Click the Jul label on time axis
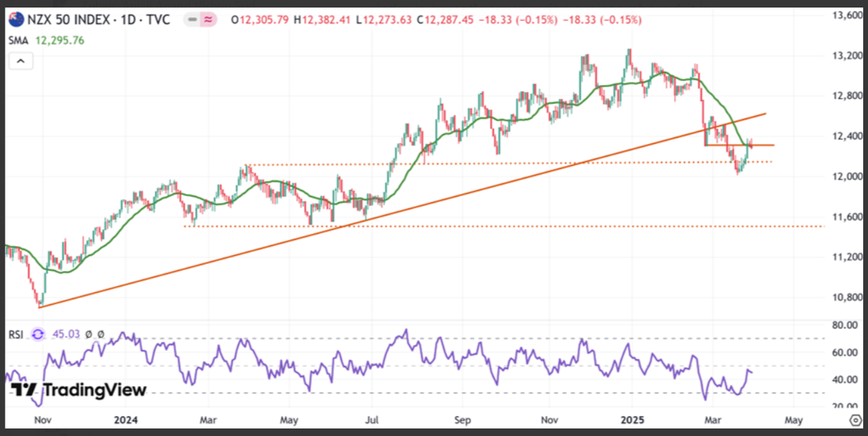 pos(372,419)
